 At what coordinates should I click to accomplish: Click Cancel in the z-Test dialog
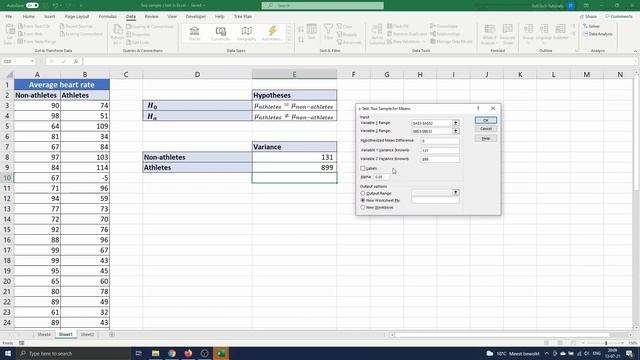pyautogui.click(x=486, y=129)
